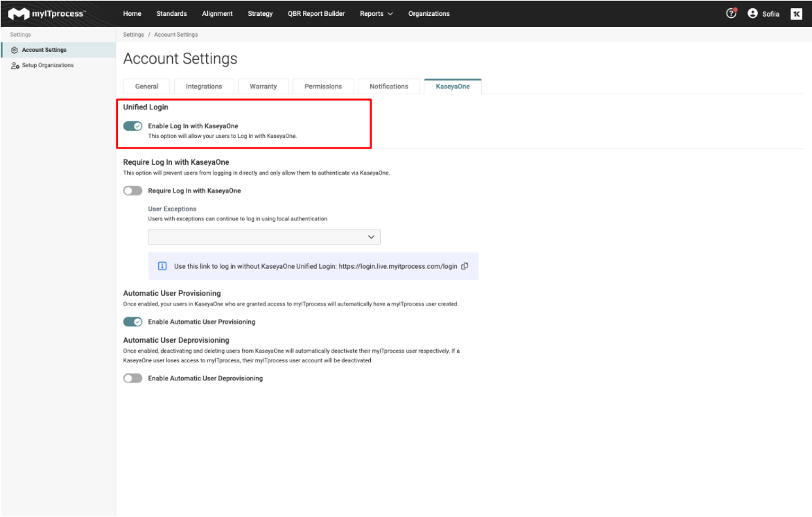Screen dimensions: 812x517
Task: Select the KaseyaOne tab
Action: (x=453, y=87)
